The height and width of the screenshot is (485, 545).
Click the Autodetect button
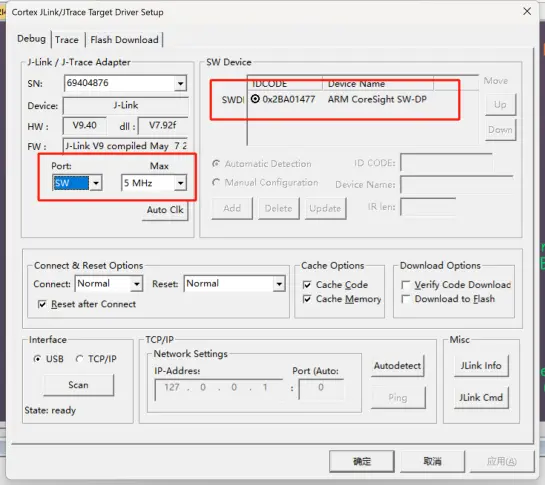pyautogui.click(x=397, y=365)
